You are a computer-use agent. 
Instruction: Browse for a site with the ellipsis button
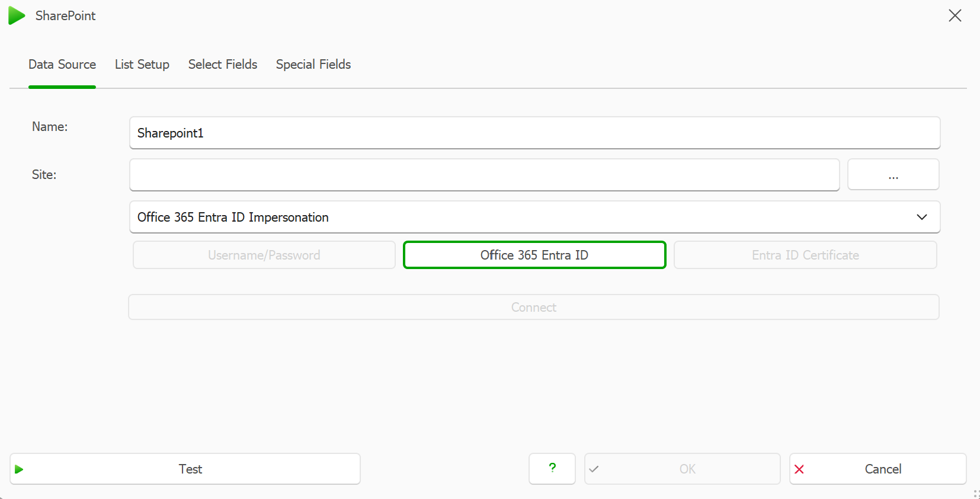coord(893,175)
